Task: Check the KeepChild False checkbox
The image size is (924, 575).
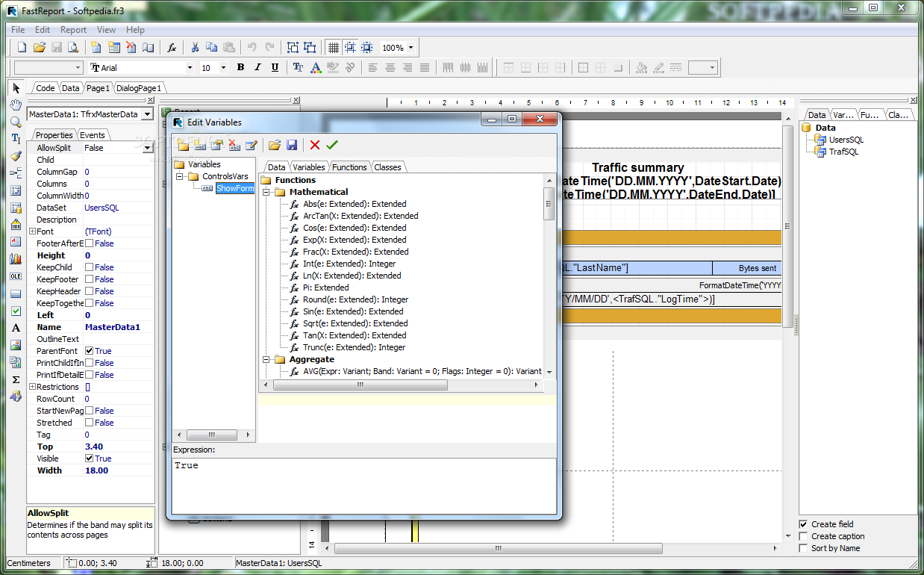Action: pyautogui.click(x=90, y=267)
